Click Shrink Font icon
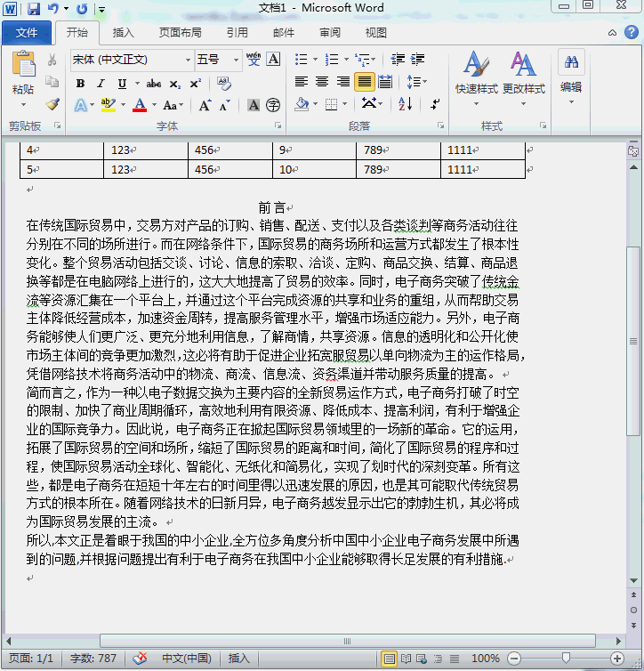Image resolution: width=644 pixels, height=671 pixels. tap(224, 106)
